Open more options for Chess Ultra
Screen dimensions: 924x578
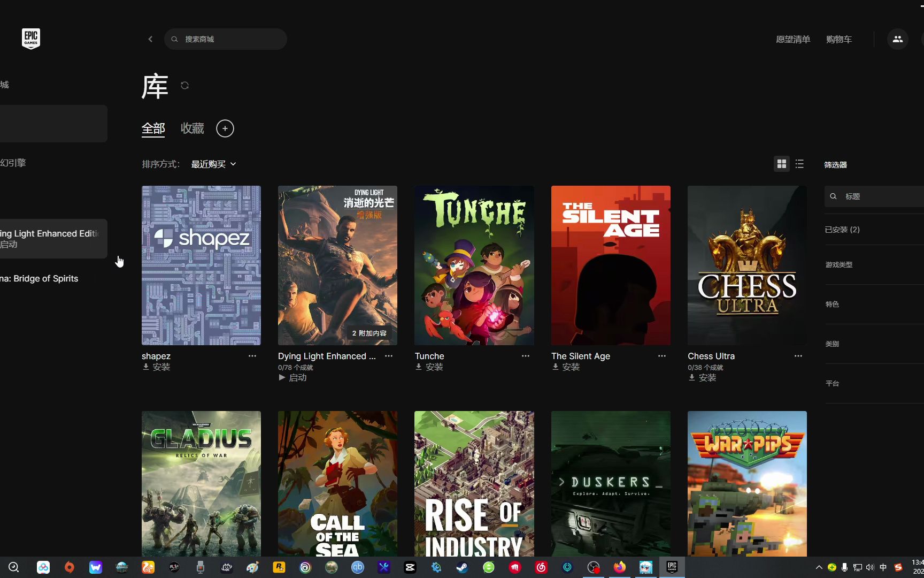[x=798, y=356]
